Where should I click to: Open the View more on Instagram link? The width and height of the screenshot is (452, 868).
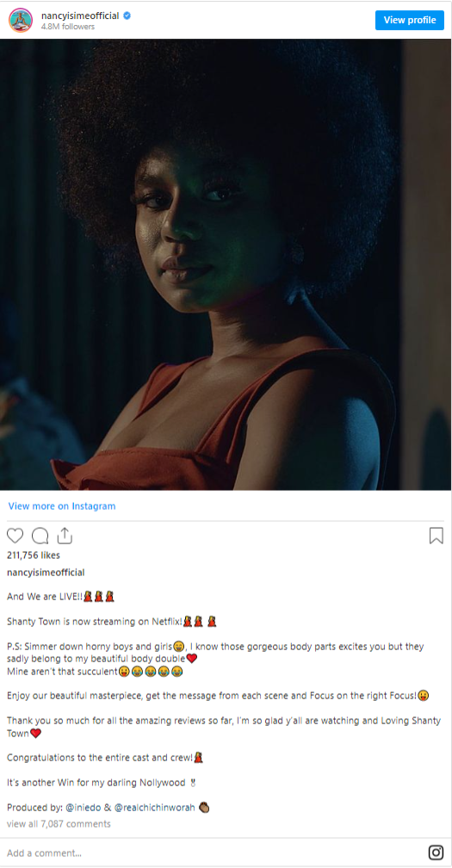[x=62, y=506]
